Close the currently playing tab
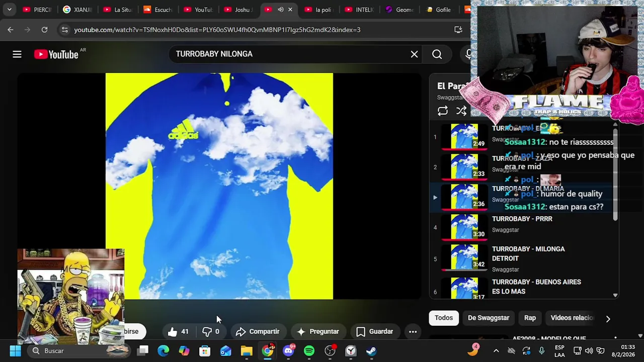 click(x=290, y=10)
